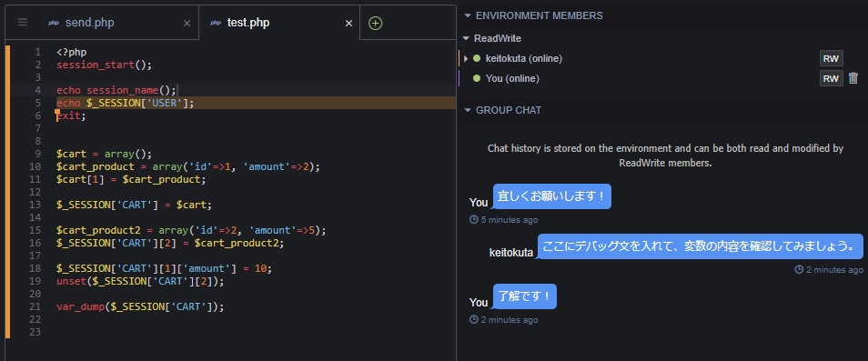Toggle keitokuta's RW permission button

tap(831, 58)
